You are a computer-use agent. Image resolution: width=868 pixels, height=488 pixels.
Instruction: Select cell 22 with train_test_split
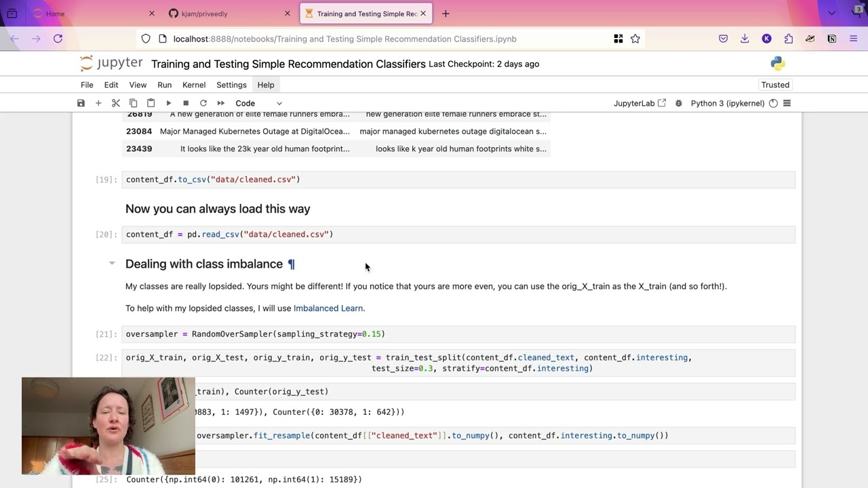point(460,363)
